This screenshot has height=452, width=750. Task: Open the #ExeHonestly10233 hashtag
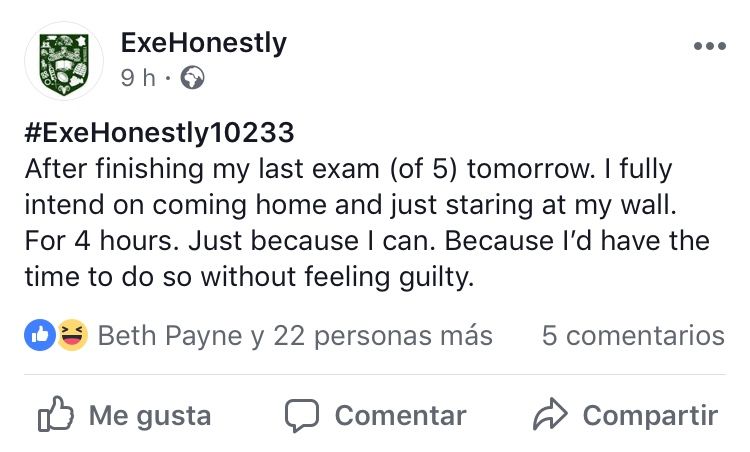click(159, 132)
